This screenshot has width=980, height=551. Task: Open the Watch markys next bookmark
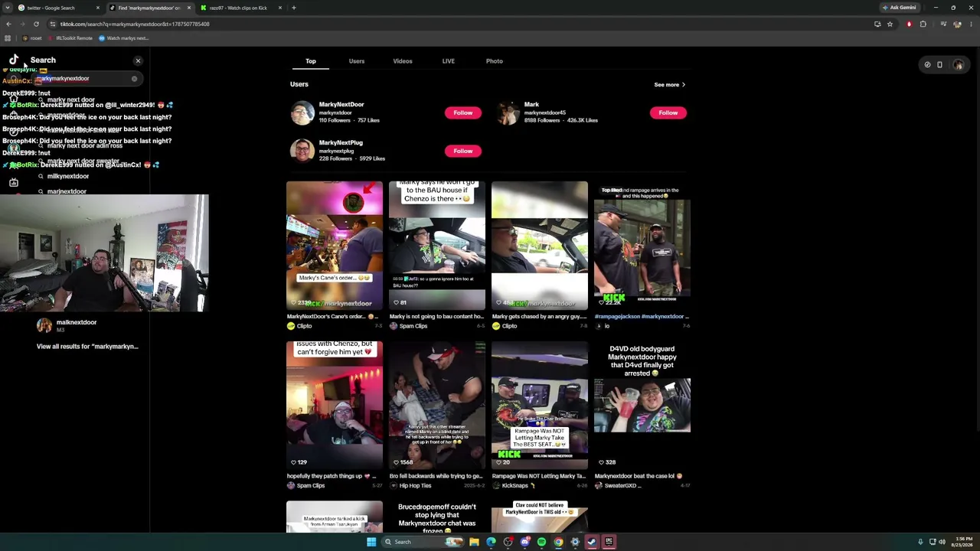pyautogui.click(x=123, y=38)
